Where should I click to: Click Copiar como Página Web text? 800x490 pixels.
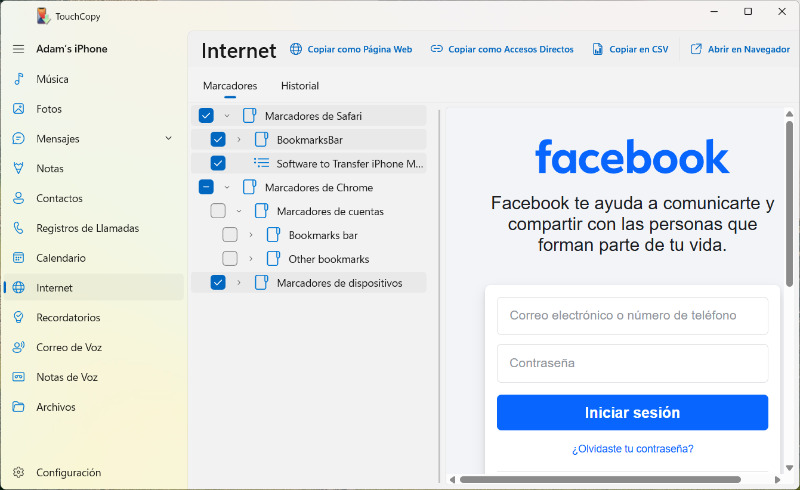[360, 49]
